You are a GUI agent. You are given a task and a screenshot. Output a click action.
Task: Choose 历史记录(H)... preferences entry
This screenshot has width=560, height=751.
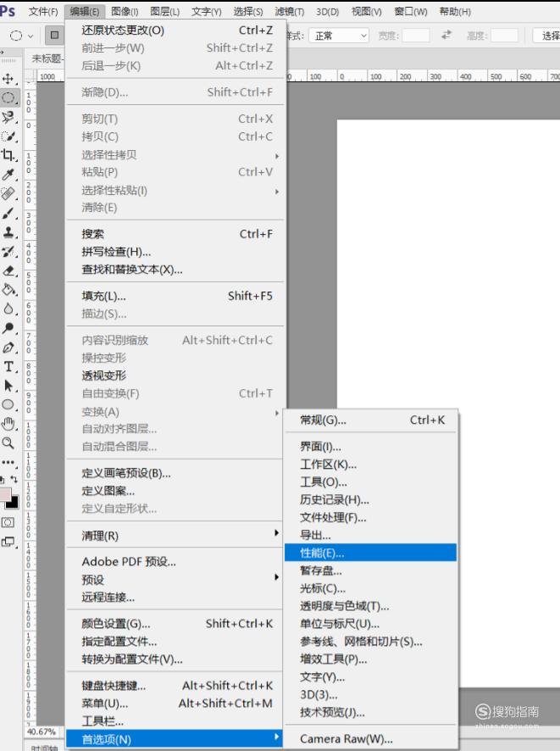(x=370, y=499)
